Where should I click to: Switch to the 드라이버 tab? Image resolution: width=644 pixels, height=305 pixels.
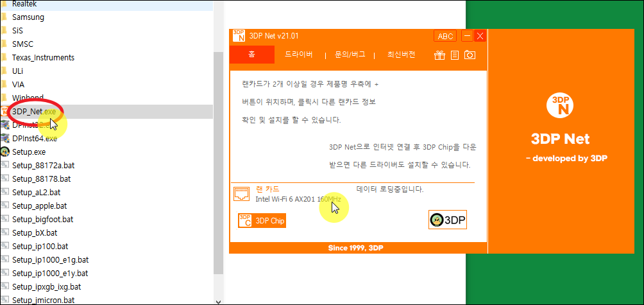(x=299, y=55)
